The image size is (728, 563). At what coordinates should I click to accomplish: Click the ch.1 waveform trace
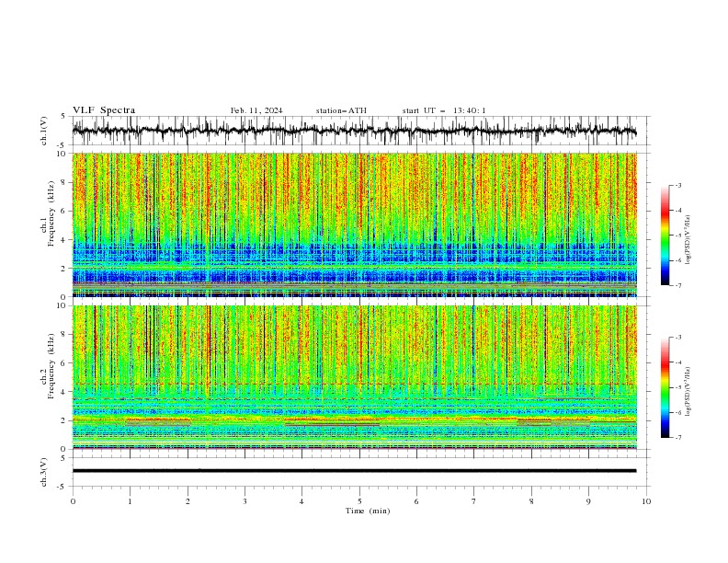[355, 131]
